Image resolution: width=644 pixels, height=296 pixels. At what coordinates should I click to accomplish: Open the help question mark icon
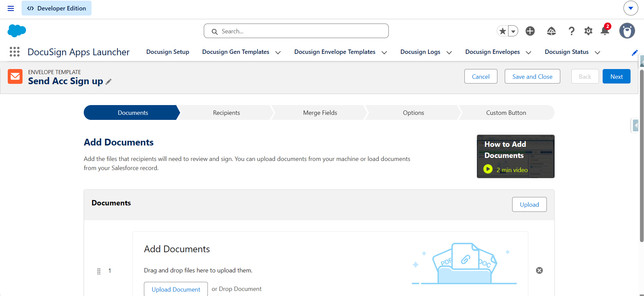tap(571, 31)
